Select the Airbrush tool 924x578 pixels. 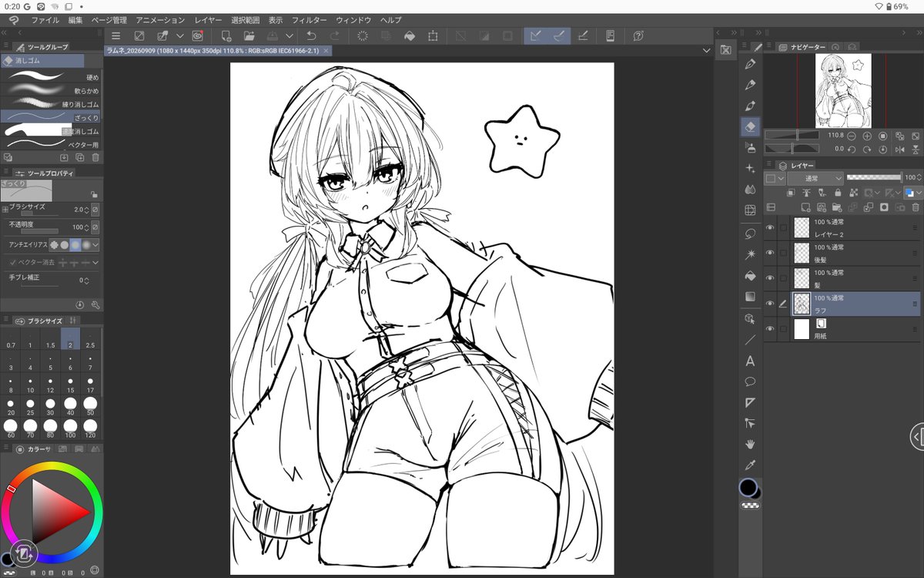click(x=750, y=147)
